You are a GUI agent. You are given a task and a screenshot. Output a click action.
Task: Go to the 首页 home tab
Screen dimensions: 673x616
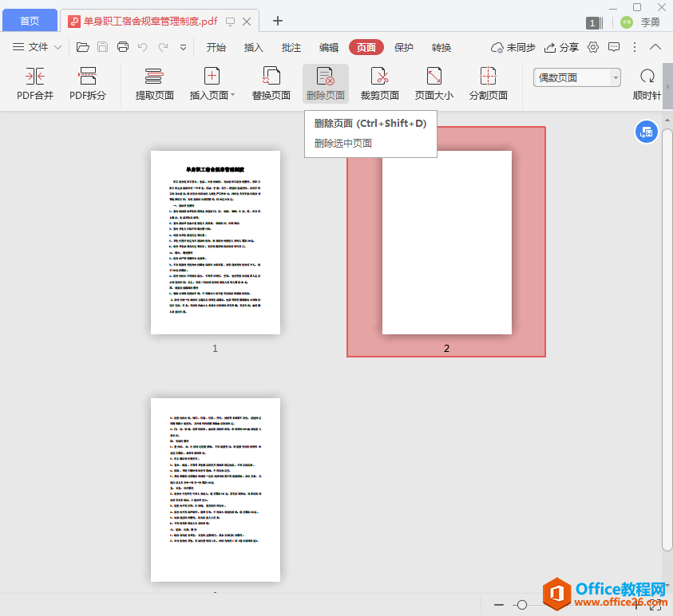pos(30,21)
